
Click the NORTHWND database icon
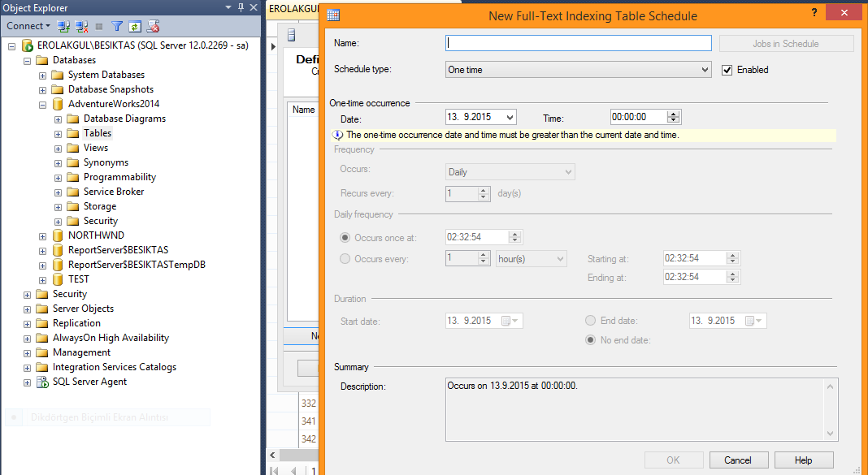(58, 235)
